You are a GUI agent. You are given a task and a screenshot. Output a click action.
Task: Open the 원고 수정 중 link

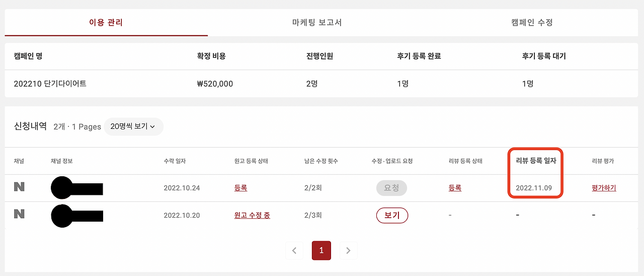click(252, 215)
